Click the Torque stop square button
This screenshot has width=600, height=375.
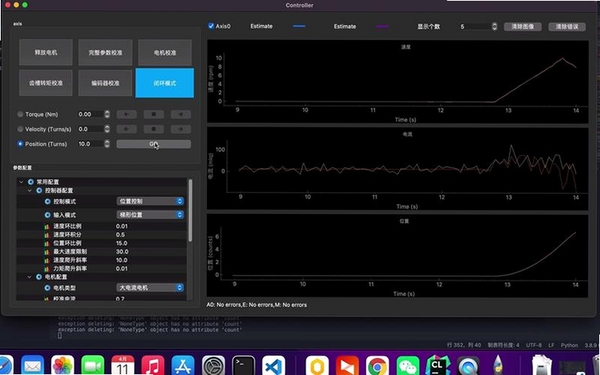154,114
